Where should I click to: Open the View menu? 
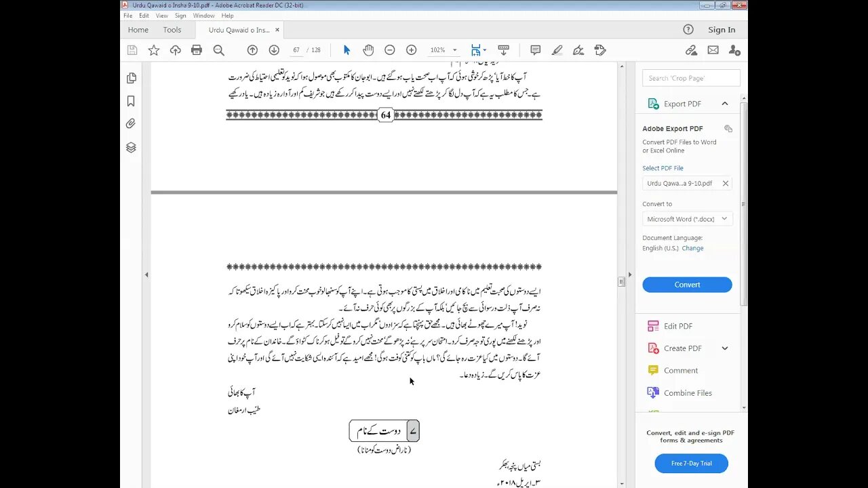[162, 16]
